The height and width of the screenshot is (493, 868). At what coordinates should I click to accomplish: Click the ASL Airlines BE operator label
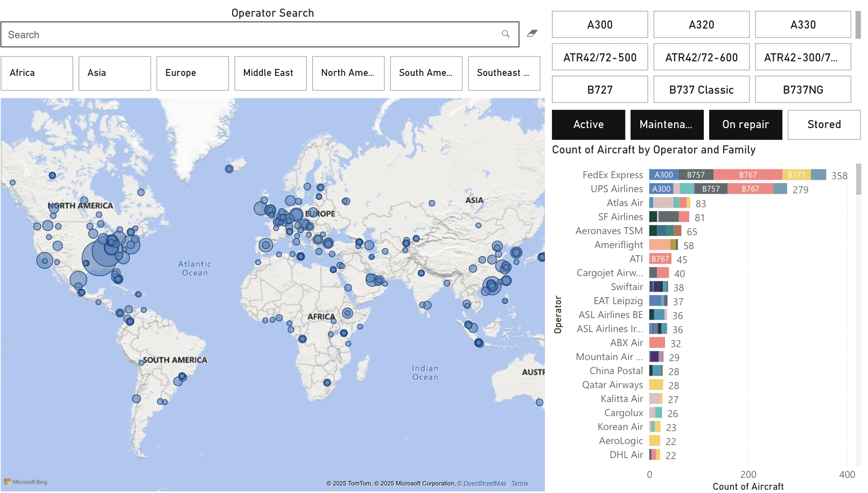coord(611,315)
